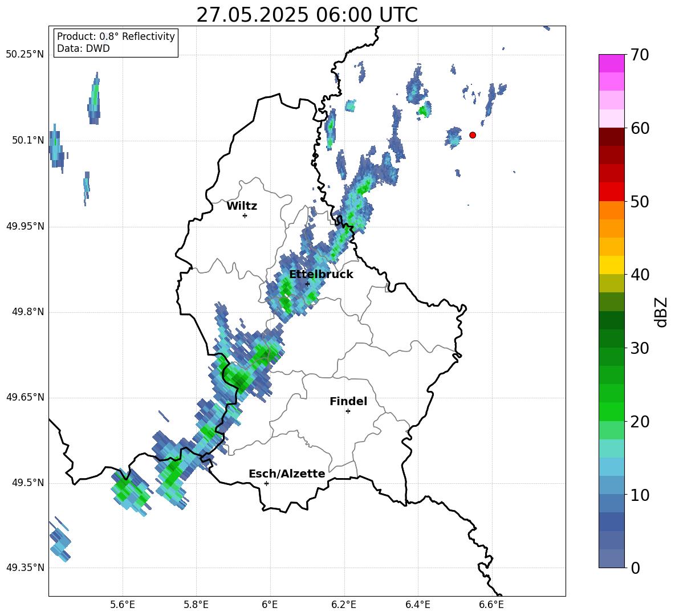Screen dimensions: 675x616
Task: Click the 'Data: DWD' text
Action: click(83, 48)
